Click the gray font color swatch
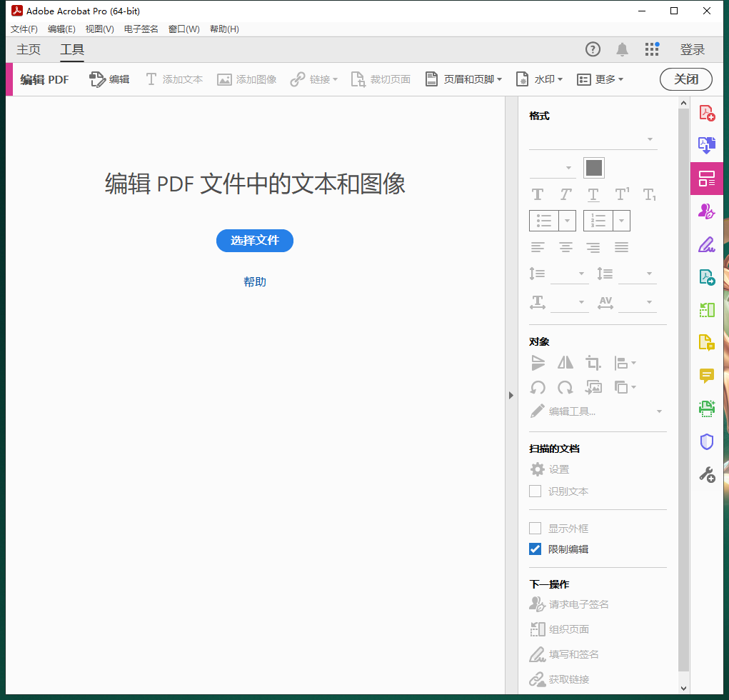This screenshot has width=729, height=700. [593, 168]
